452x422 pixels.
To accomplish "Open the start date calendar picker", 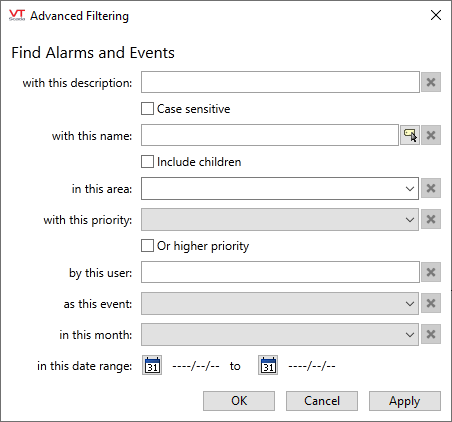I will [152, 365].
